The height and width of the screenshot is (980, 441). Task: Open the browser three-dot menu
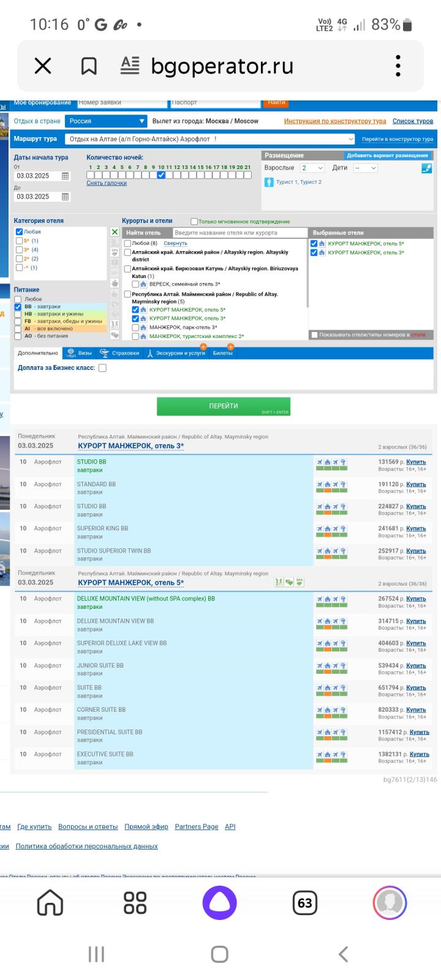click(x=398, y=66)
